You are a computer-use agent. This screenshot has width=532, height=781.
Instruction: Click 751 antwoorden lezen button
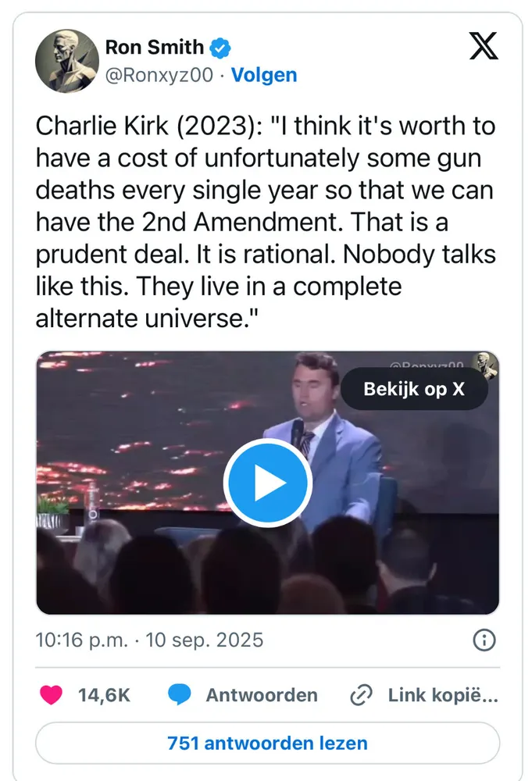click(267, 743)
